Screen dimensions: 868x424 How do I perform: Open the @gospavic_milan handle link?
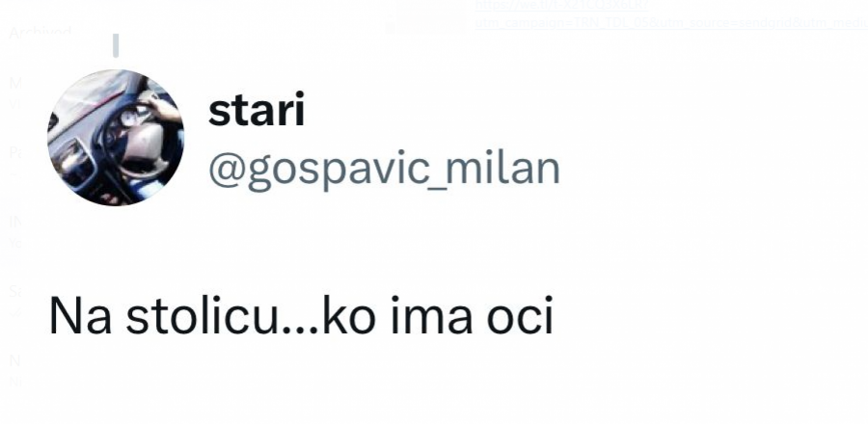tap(384, 168)
